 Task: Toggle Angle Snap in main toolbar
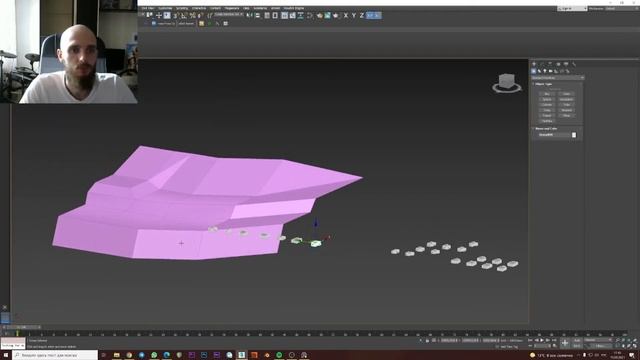(x=184, y=16)
